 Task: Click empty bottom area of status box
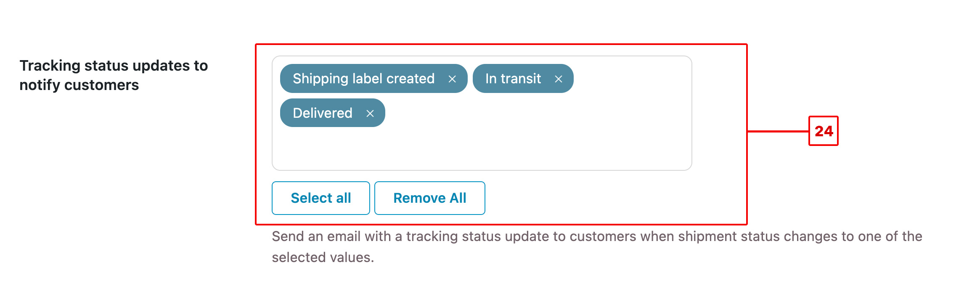click(x=482, y=149)
